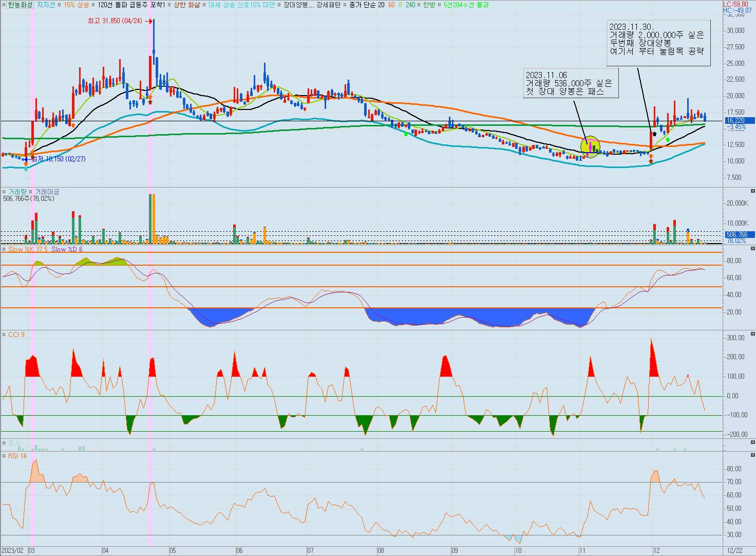Click the 한농화성 stock name label
756x556 pixels.
tap(21, 5)
